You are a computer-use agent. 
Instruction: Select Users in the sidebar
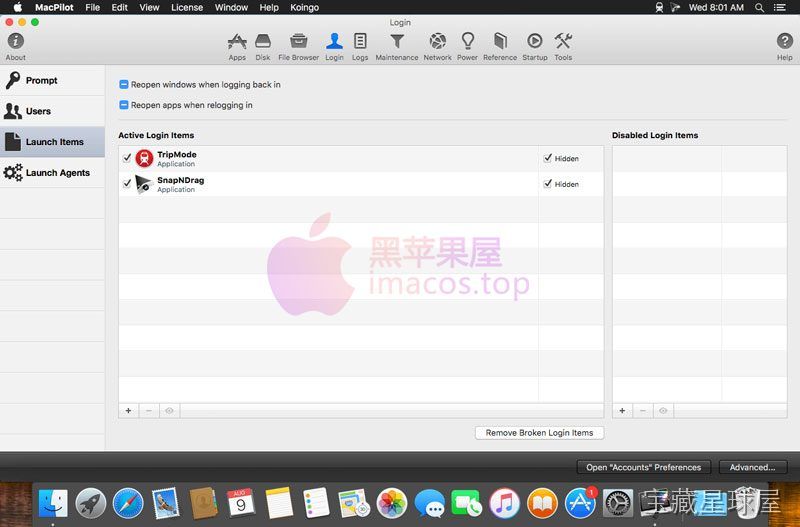52,111
